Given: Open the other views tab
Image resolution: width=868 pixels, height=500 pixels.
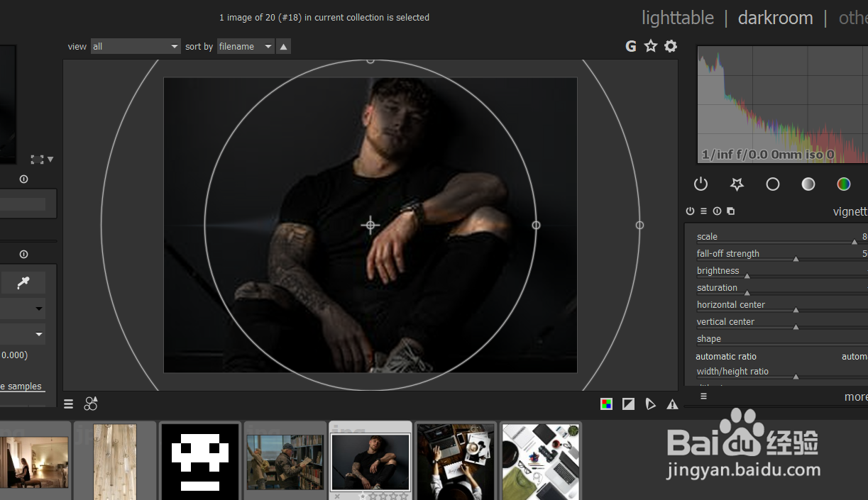Looking at the screenshot, I should pos(853,18).
